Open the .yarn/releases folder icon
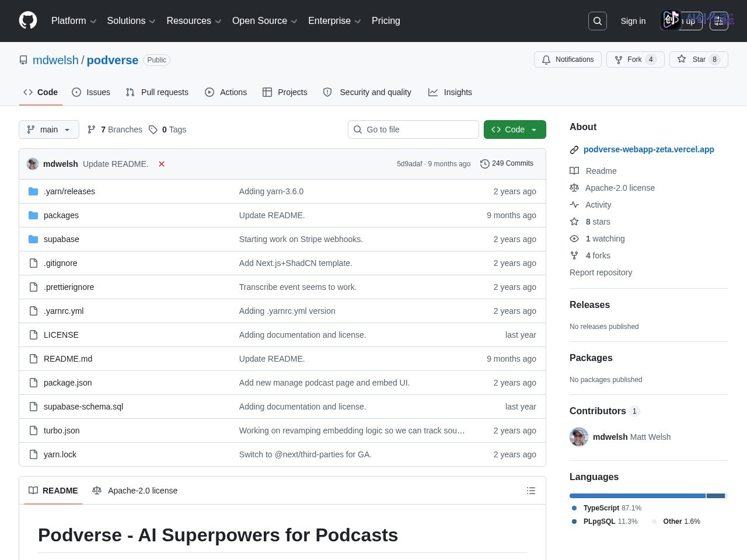Viewport: 747px width, 560px height. coord(33,191)
